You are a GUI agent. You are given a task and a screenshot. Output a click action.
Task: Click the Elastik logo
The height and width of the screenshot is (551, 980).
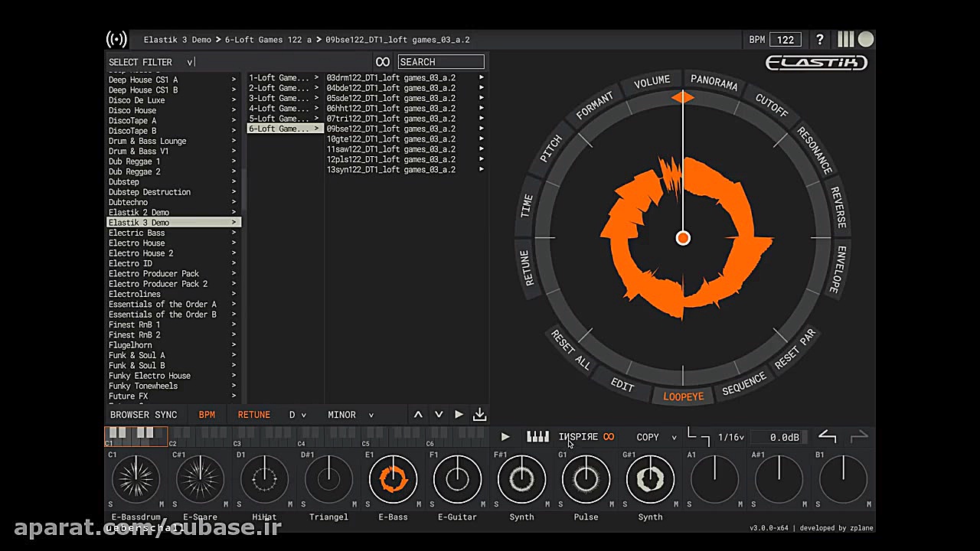(817, 63)
